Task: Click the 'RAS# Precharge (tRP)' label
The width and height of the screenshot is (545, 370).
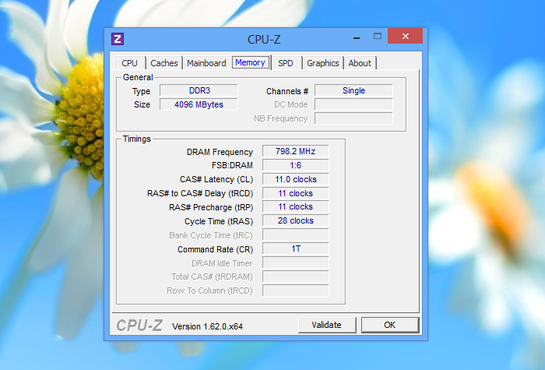Action: point(211,207)
